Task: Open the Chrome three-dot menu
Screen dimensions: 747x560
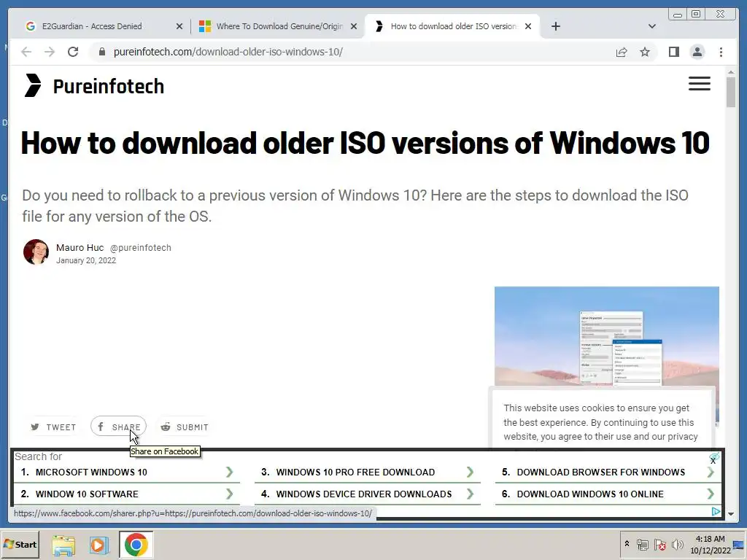Action: [x=721, y=52]
